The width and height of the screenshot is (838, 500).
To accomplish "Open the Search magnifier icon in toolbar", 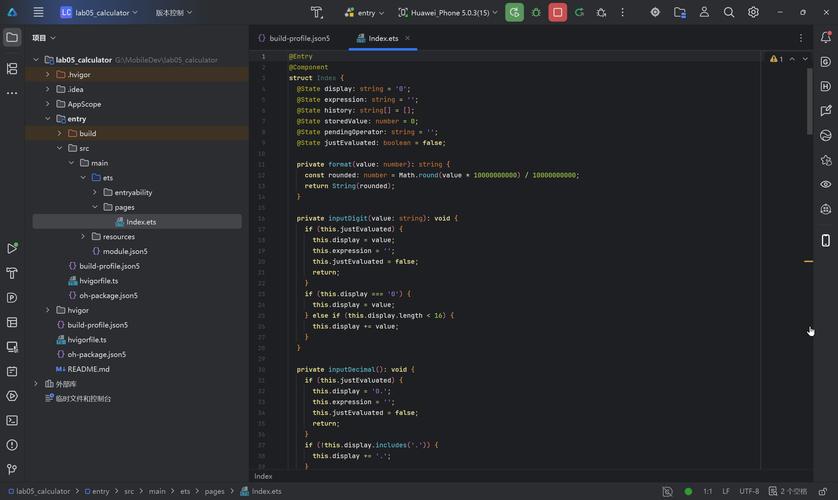I will pyautogui.click(x=728, y=12).
